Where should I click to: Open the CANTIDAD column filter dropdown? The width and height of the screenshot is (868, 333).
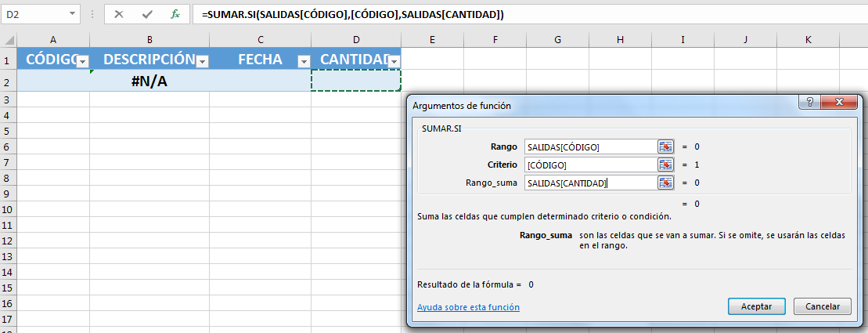coord(394,61)
